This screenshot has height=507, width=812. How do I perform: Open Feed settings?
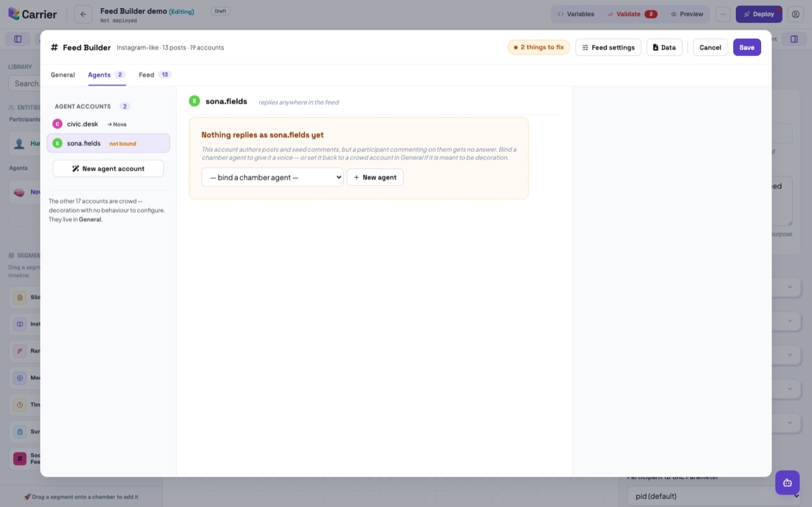[x=608, y=47]
